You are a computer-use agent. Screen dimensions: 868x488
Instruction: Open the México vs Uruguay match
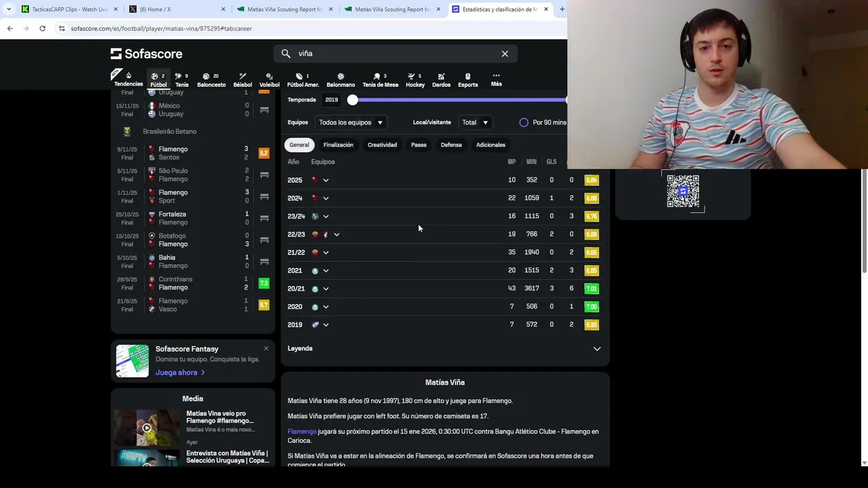pyautogui.click(x=193, y=110)
